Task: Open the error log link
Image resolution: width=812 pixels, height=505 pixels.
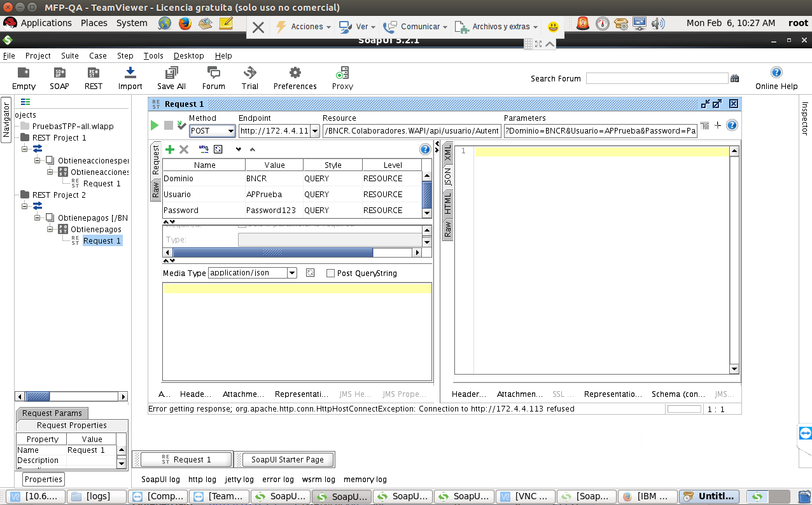Action: coord(278,480)
